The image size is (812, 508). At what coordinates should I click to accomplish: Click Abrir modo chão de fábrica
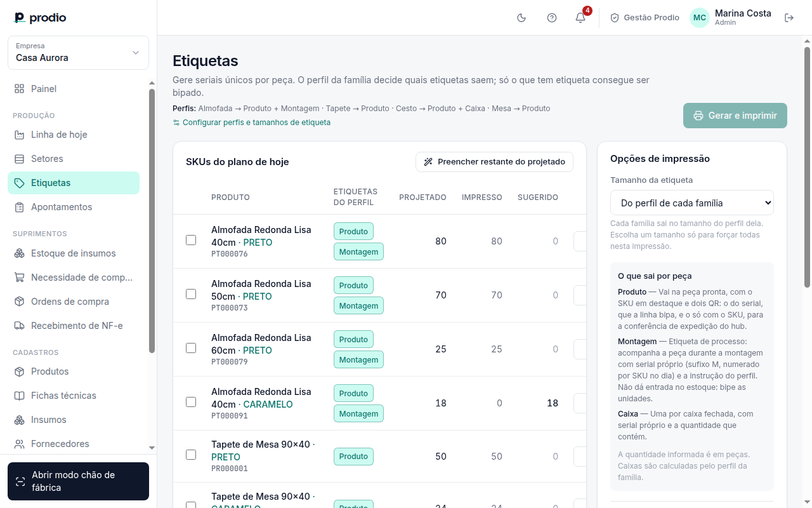78,481
